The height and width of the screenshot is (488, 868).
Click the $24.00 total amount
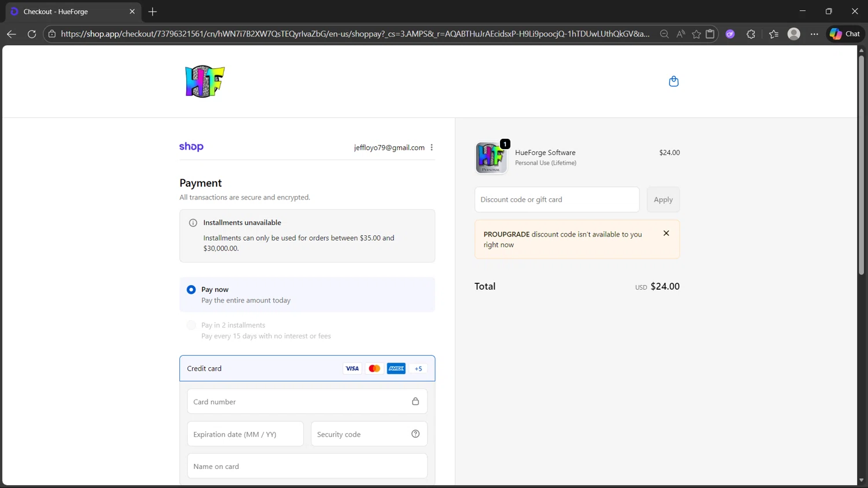tap(665, 286)
